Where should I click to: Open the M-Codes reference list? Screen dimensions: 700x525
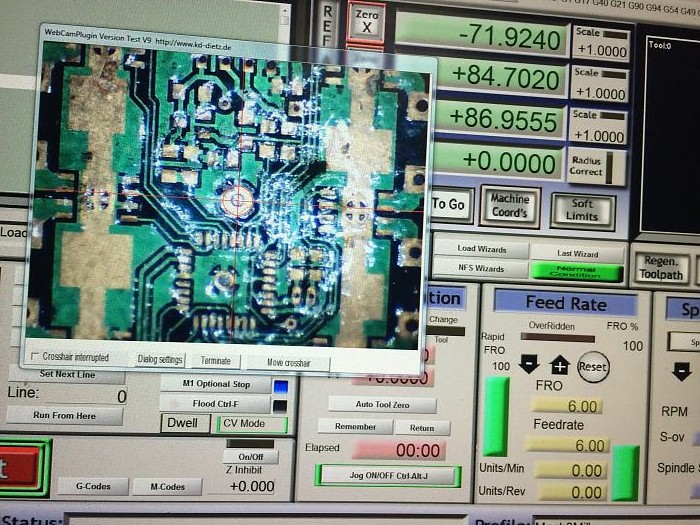click(x=167, y=487)
